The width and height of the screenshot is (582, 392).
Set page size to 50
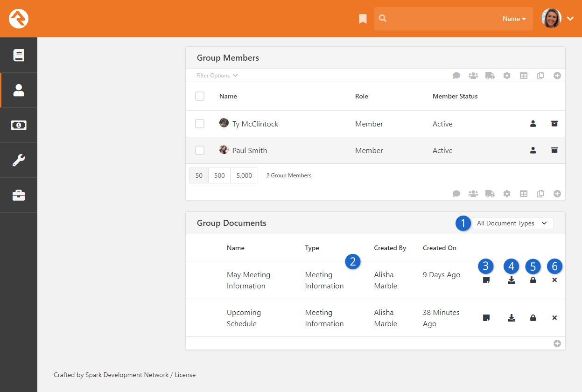[199, 175]
